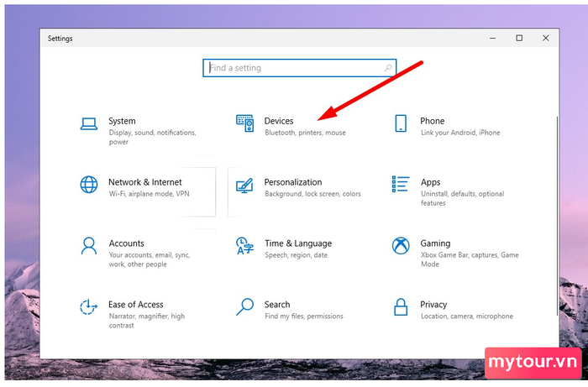Open the System settings label
Image resolution: width=588 pixels, height=387 pixels.
point(122,121)
